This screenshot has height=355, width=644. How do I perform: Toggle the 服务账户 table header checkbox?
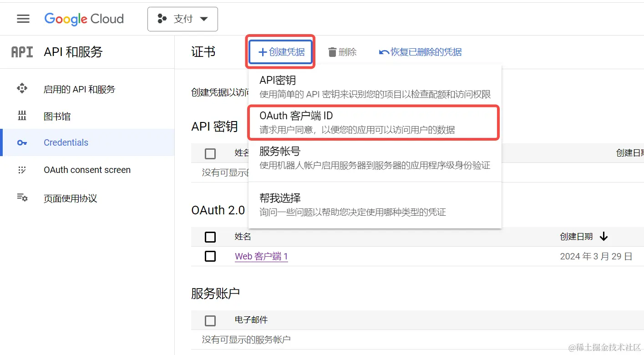click(x=210, y=321)
